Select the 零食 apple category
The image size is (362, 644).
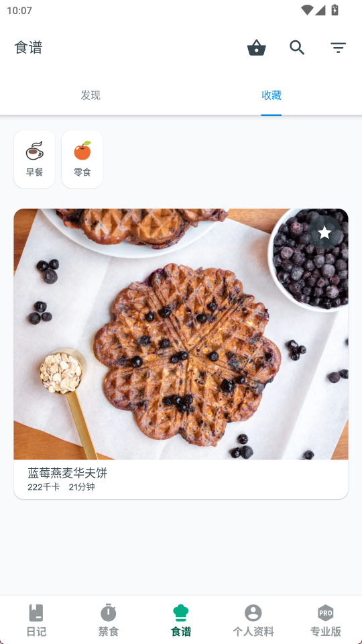82,159
